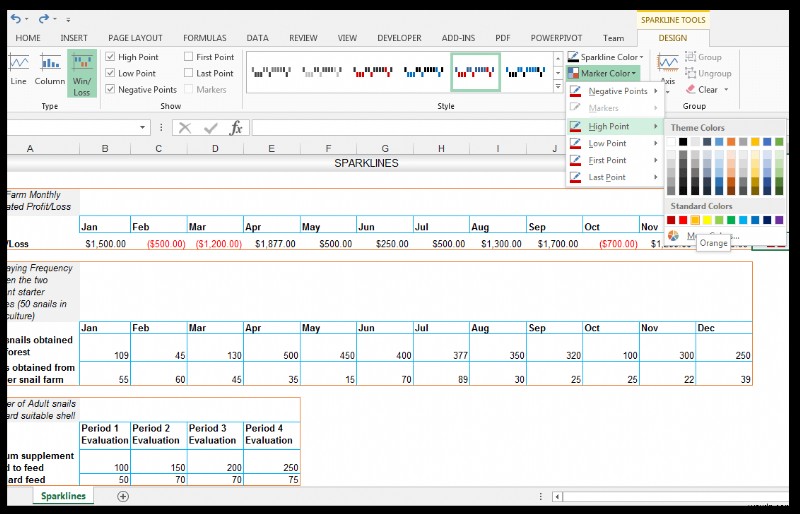The height and width of the screenshot is (514, 800).
Task: Collapse the Marker Color button
Action: coord(605,73)
